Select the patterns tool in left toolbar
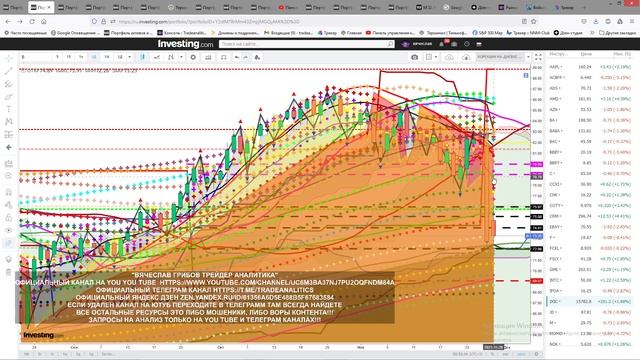 (x=9, y=122)
